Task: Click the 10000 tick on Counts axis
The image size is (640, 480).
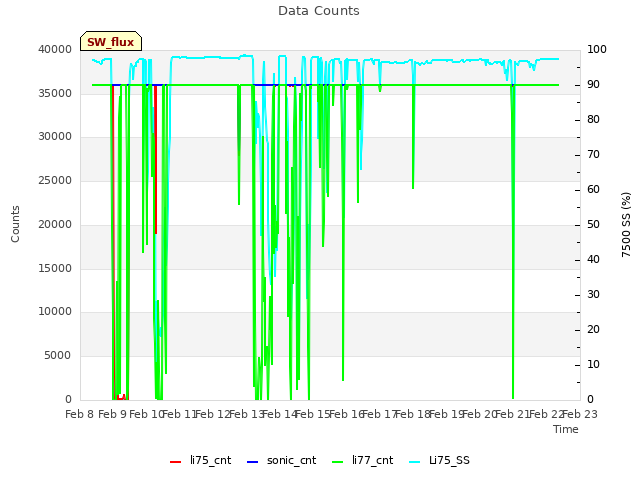Action: [55, 311]
